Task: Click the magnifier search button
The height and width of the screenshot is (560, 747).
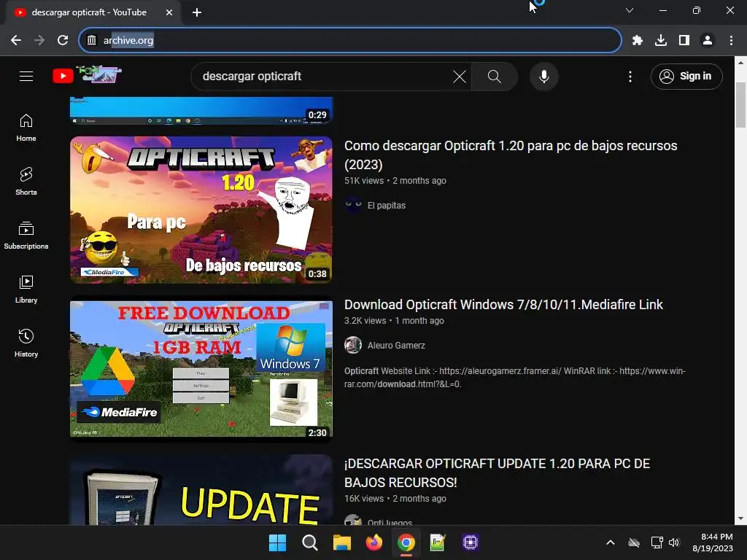Action: tap(495, 76)
